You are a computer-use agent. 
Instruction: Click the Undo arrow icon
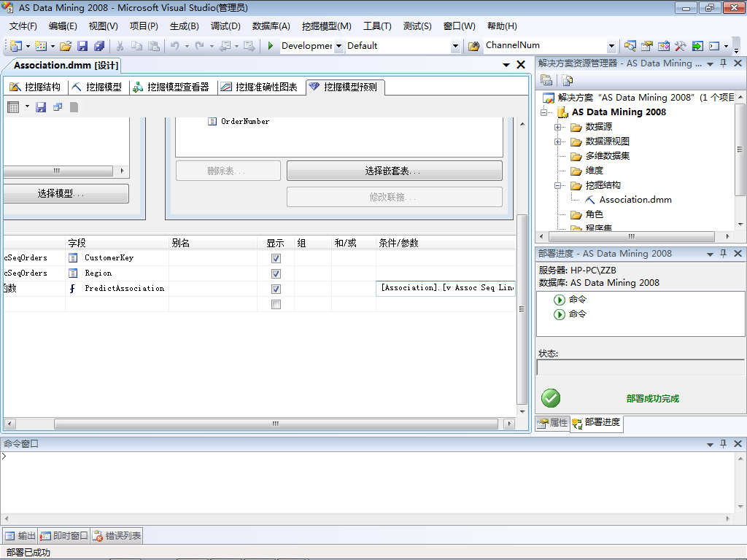point(175,46)
